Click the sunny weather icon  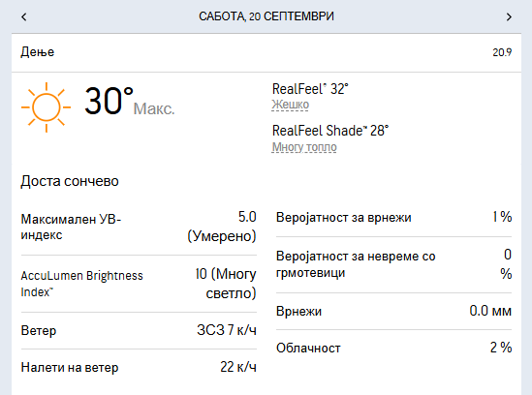[46, 107]
